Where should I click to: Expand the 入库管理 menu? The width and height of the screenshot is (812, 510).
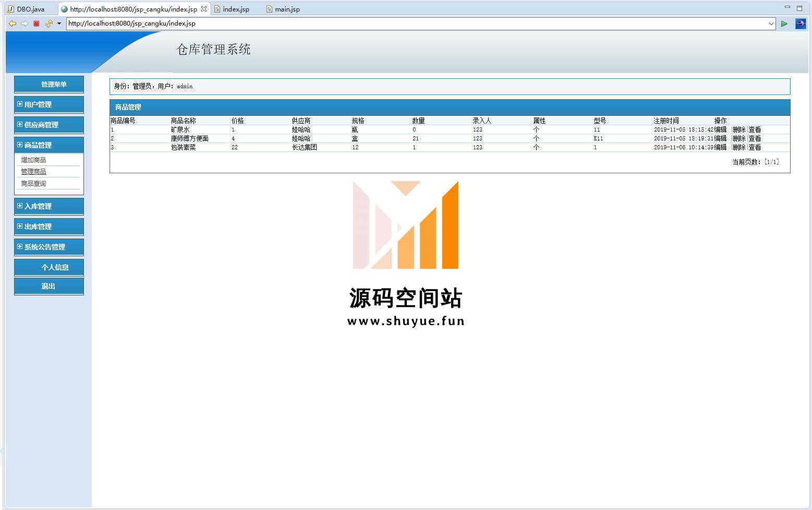point(49,206)
